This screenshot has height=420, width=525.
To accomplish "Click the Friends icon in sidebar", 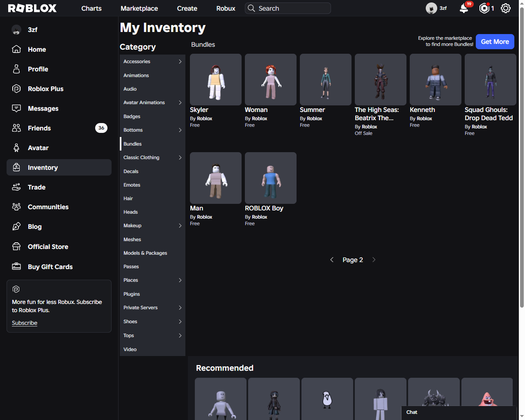I will tap(16, 128).
